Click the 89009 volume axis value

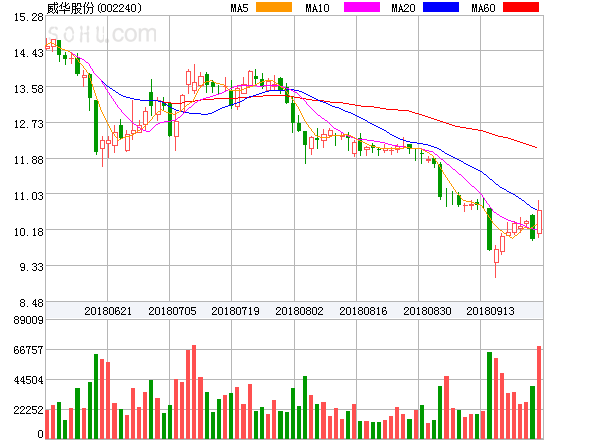click(29, 320)
